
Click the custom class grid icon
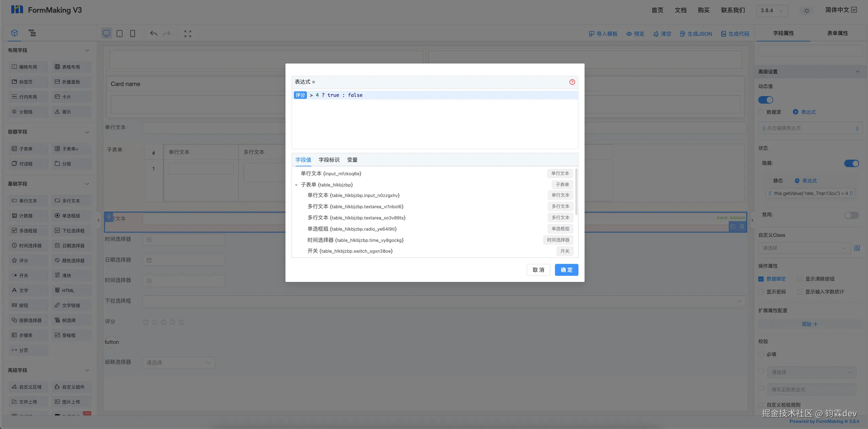[857, 248]
